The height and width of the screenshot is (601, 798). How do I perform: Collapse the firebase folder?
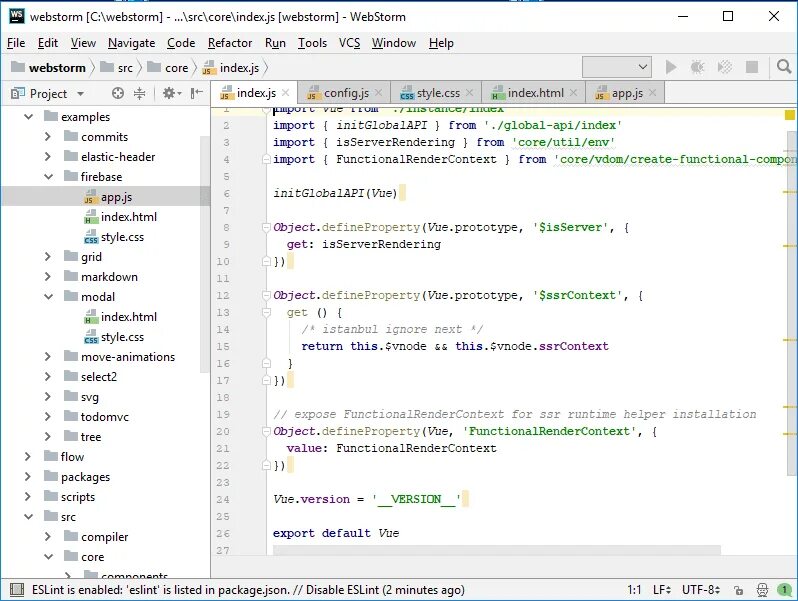pyautogui.click(x=48, y=177)
